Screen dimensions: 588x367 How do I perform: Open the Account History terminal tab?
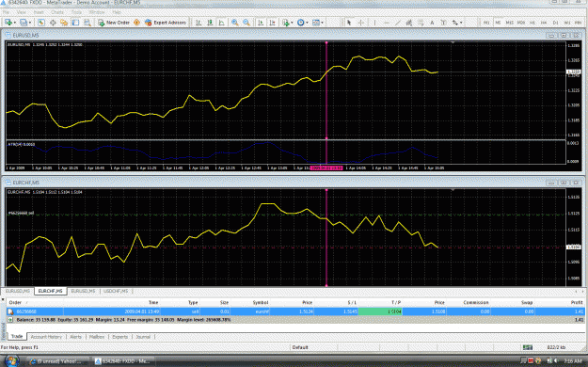pyautogui.click(x=46, y=337)
